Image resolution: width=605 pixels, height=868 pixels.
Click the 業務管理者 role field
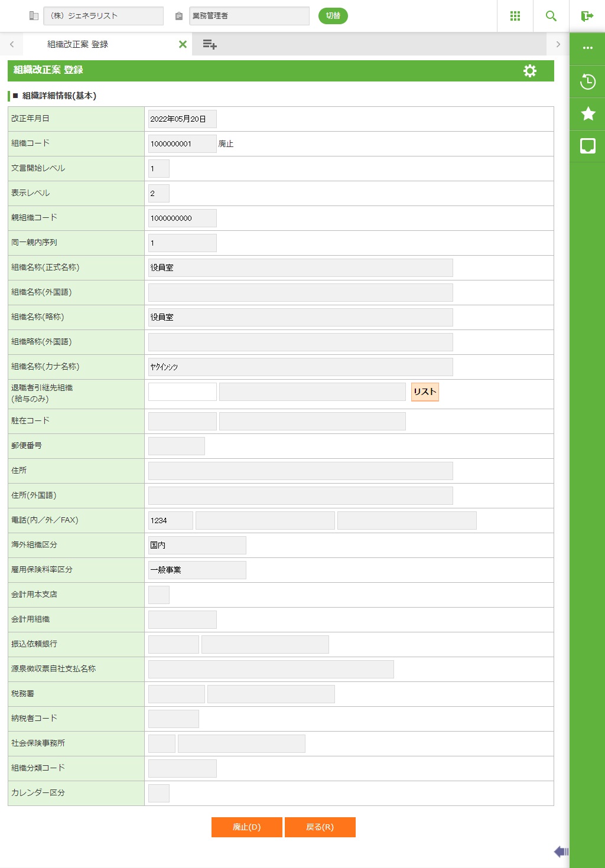click(x=249, y=16)
